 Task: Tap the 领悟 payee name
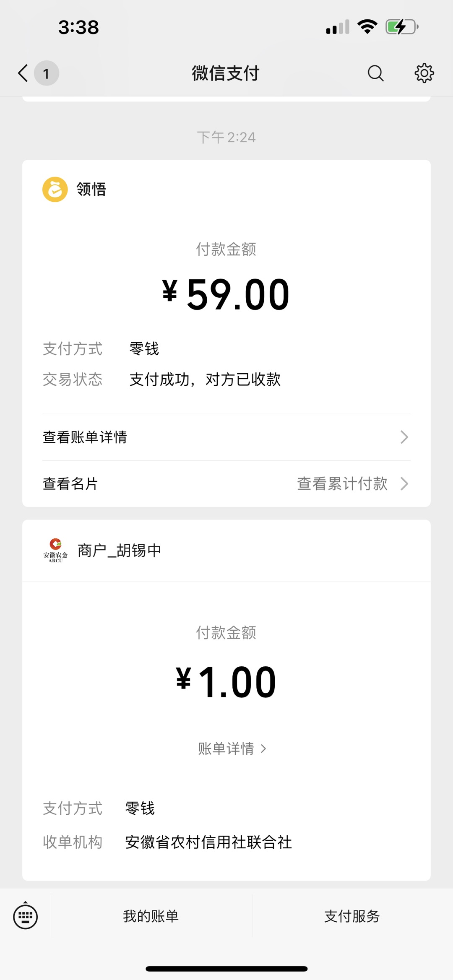coord(91,189)
